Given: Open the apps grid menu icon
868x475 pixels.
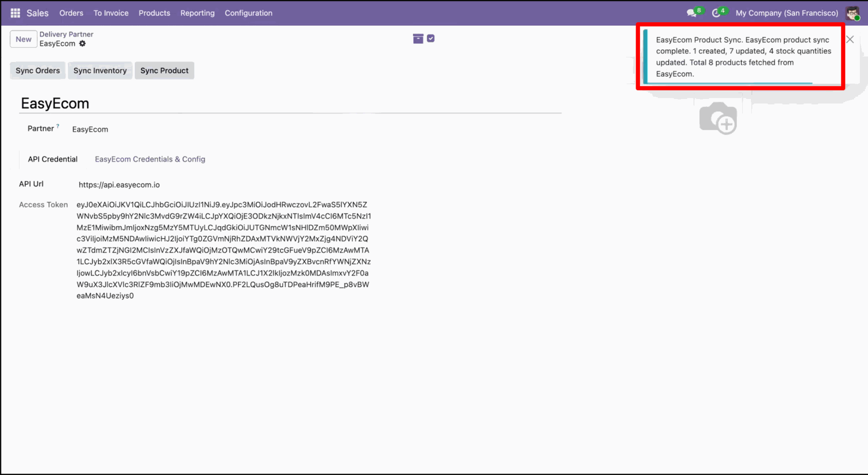Looking at the screenshot, I should click(x=15, y=13).
